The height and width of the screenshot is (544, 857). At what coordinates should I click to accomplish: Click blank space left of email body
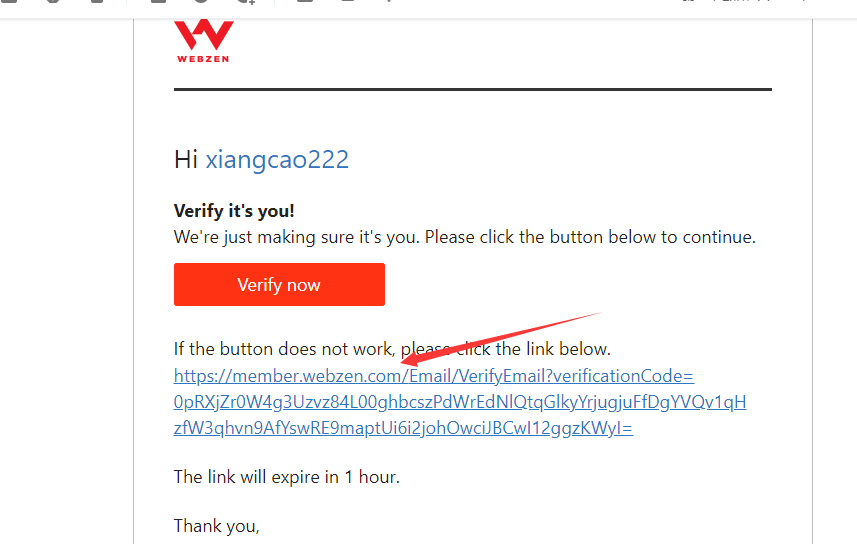click(67, 273)
